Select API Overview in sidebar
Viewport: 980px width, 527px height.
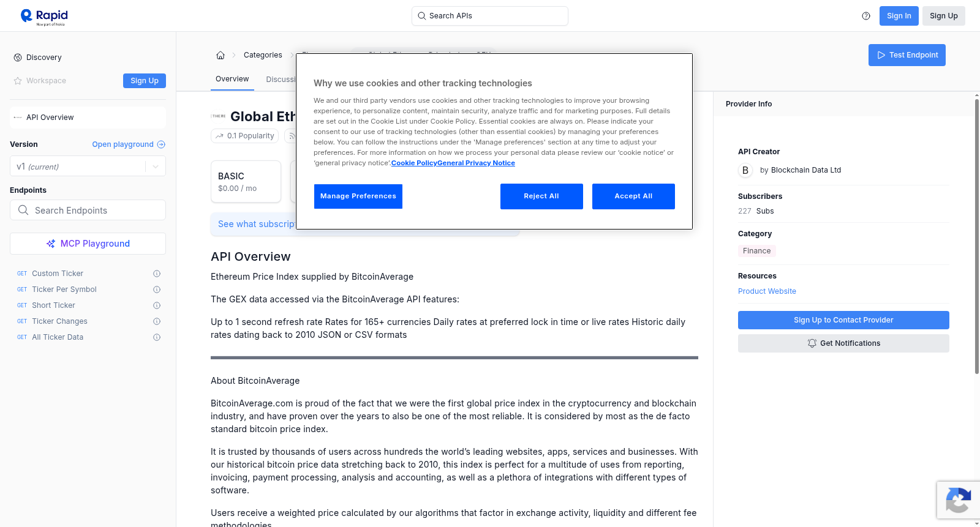pyautogui.click(x=88, y=118)
